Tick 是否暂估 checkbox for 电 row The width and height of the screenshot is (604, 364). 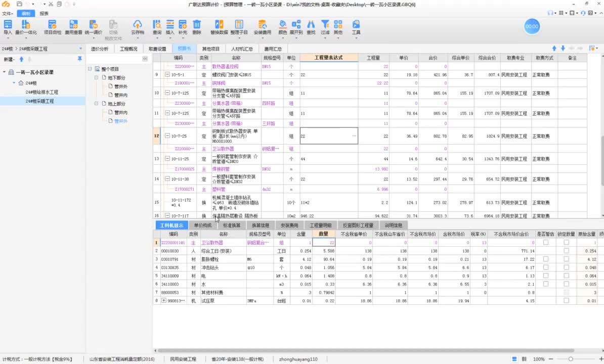[545, 276]
